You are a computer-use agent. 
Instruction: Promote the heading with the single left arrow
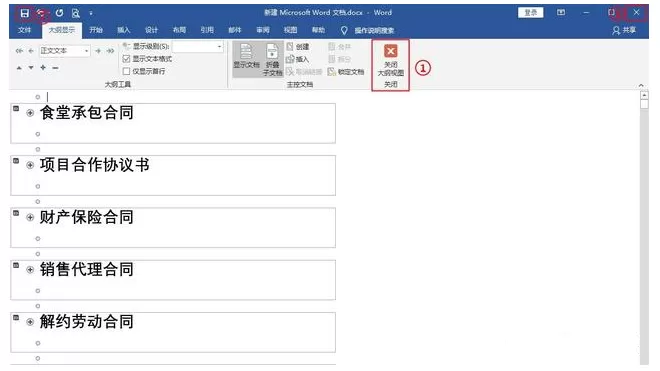pos(31,51)
